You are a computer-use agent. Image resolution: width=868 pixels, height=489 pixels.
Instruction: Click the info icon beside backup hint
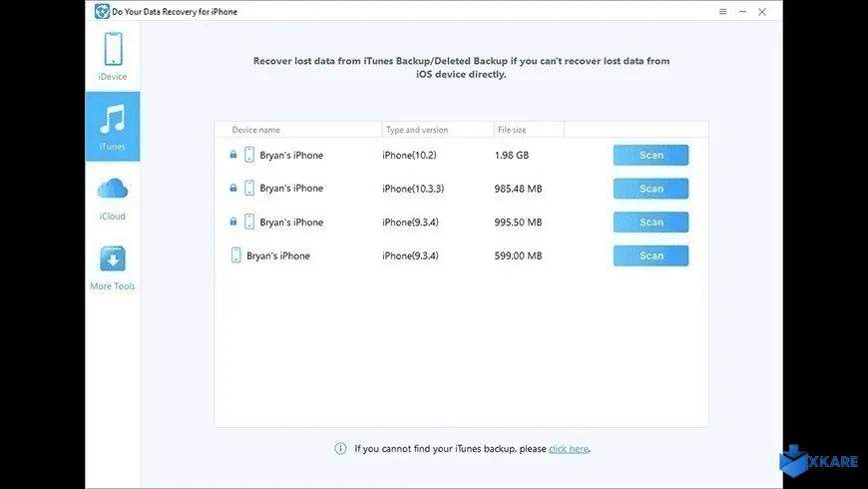(340, 448)
